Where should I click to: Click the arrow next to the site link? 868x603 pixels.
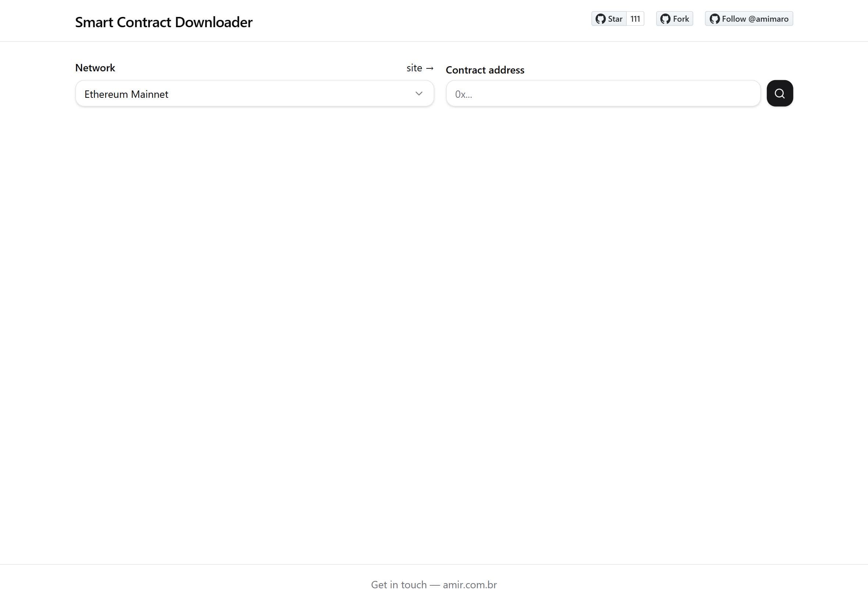[x=430, y=68]
